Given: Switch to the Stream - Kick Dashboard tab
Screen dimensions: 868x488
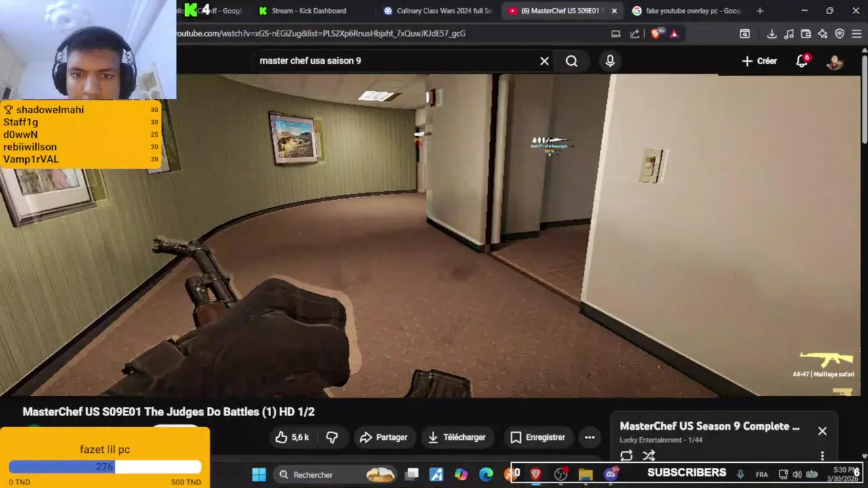Looking at the screenshot, I should tap(309, 11).
